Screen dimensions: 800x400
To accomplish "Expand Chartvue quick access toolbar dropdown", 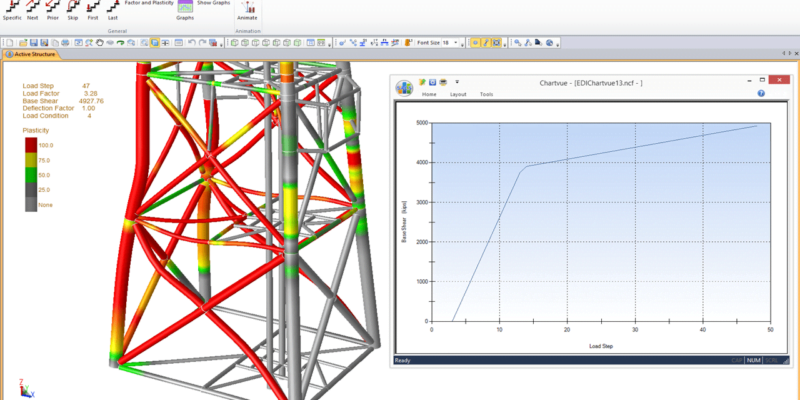I will 456,82.
